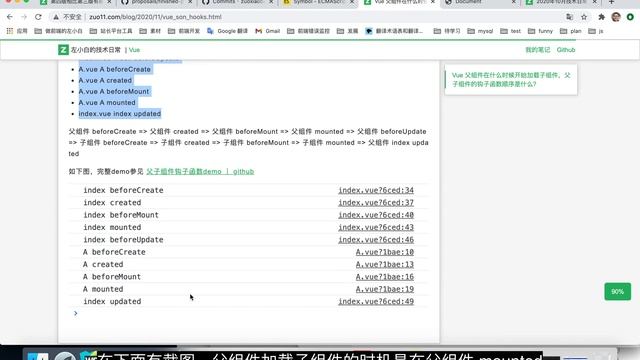Image resolution: width=640 pixels, height=360 pixels.
Task: Click the 'A mounted' console line
Action: pos(103,289)
